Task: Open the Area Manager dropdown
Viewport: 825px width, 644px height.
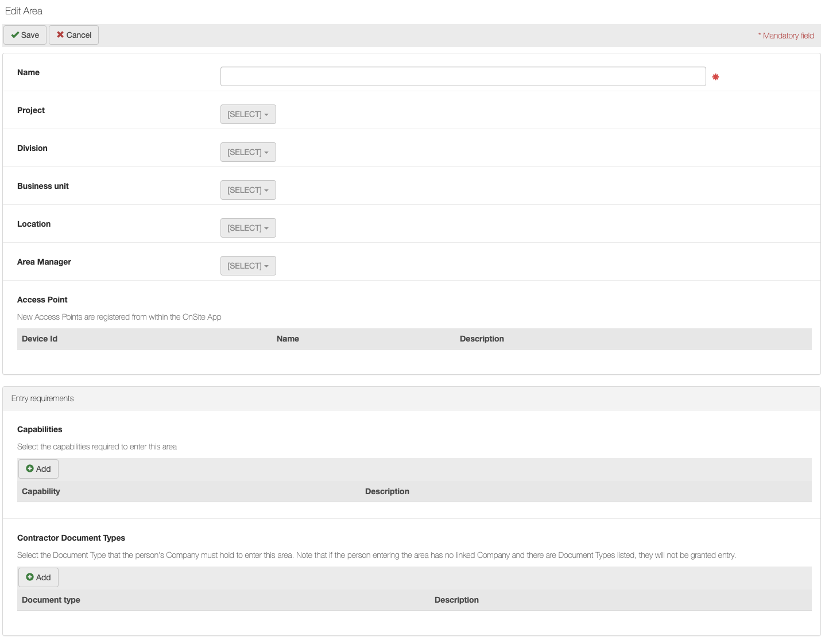Action: click(248, 266)
